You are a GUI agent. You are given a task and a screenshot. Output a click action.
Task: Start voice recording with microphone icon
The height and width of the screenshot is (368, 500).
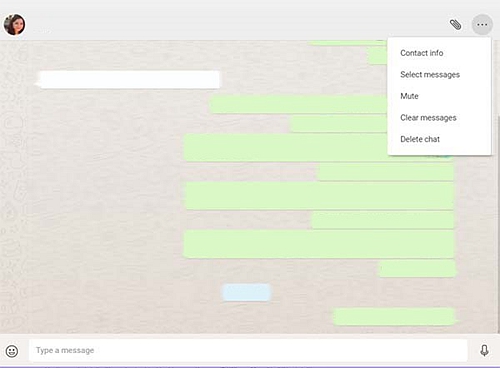[484, 350]
